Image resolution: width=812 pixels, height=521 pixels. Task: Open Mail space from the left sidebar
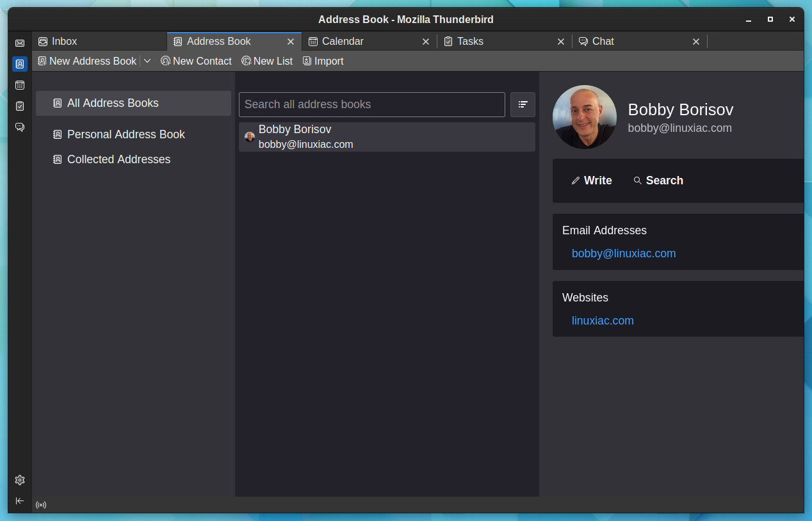pyautogui.click(x=20, y=43)
